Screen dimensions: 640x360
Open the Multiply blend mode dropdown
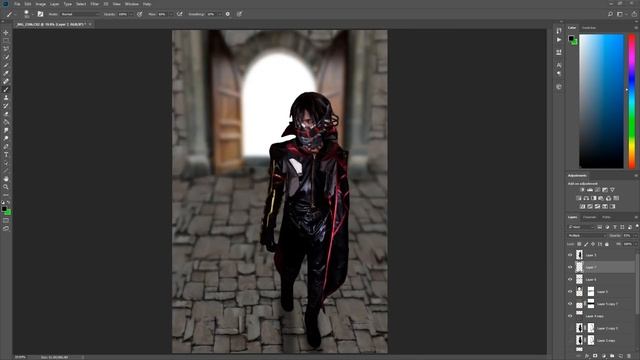click(587, 236)
